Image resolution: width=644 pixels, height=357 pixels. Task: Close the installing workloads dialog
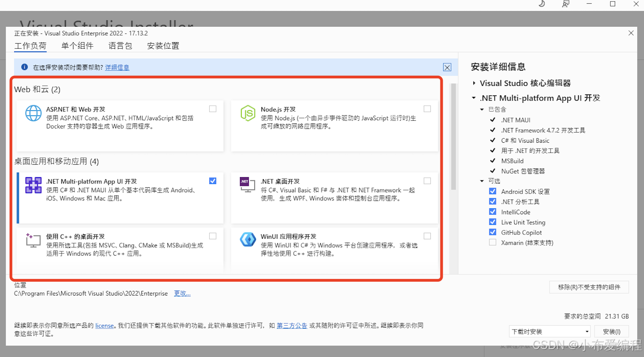pyautogui.click(x=631, y=33)
